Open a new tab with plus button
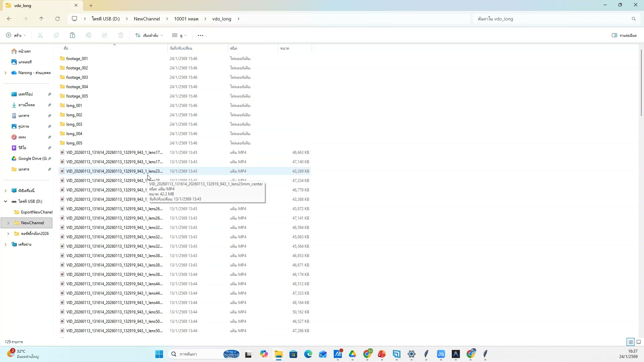The image size is (644, 362). [x=91, y=5]
